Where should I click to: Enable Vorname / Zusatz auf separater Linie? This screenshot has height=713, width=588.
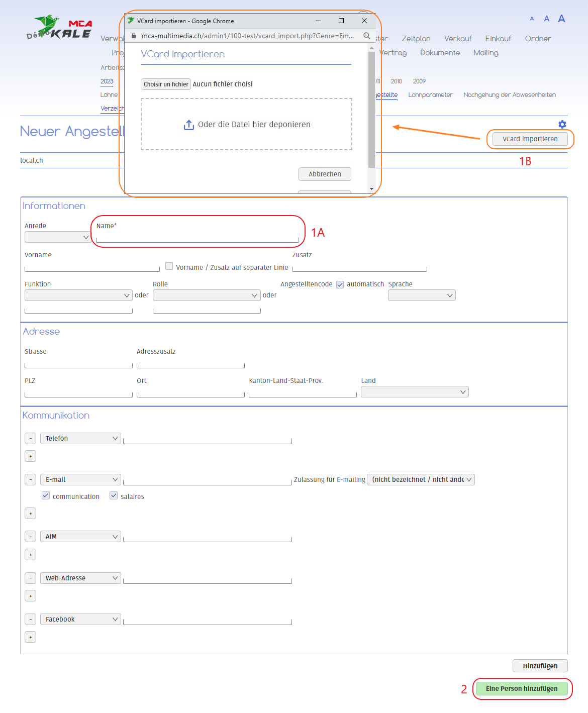pos(169,266)
